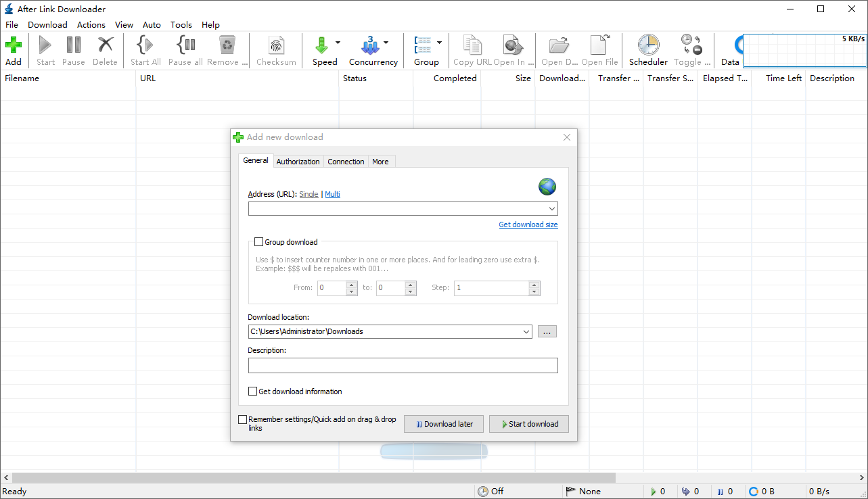Image resolution: width=868 pixels, height=499 pixels.
Task: Check Get download information
Action: (x=253, y=391)
